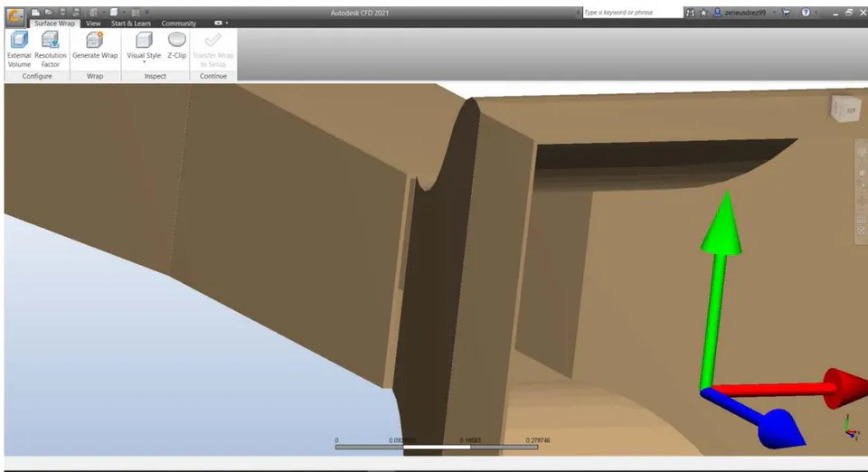Image resolution: width=868 pixels, height=472 pixels.
Task: Click the Inspect panel label
Action: click(x=155, y=76)
